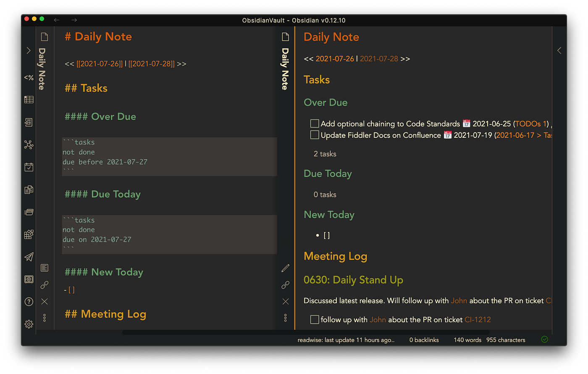The image size is (588, 374).
Task: Click the [[2021-07-28]] wikilink in the editor
Action: (152, 64)
